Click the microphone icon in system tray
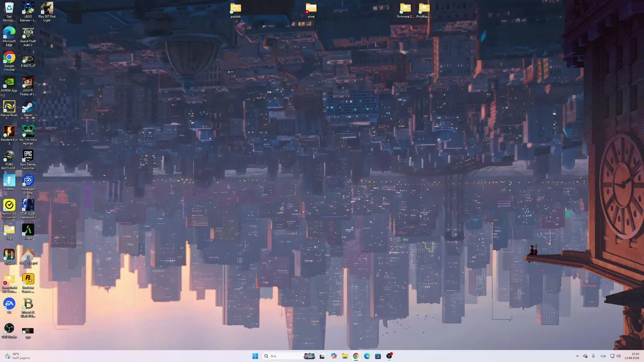 (x=593, y=356)
